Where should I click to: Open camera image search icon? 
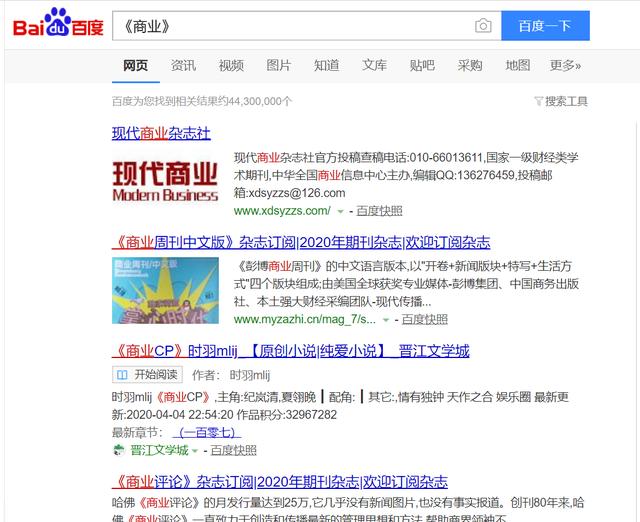pos(483,26)
